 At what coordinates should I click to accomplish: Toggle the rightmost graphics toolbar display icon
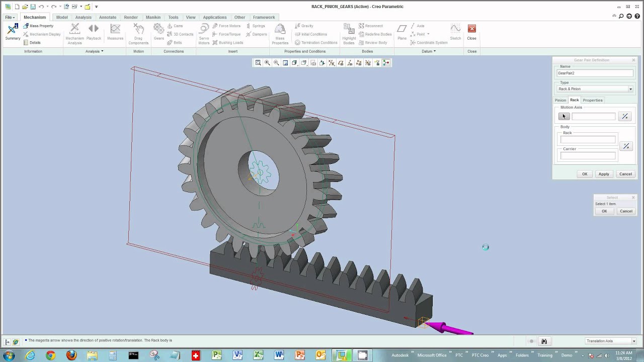point(386,63)
